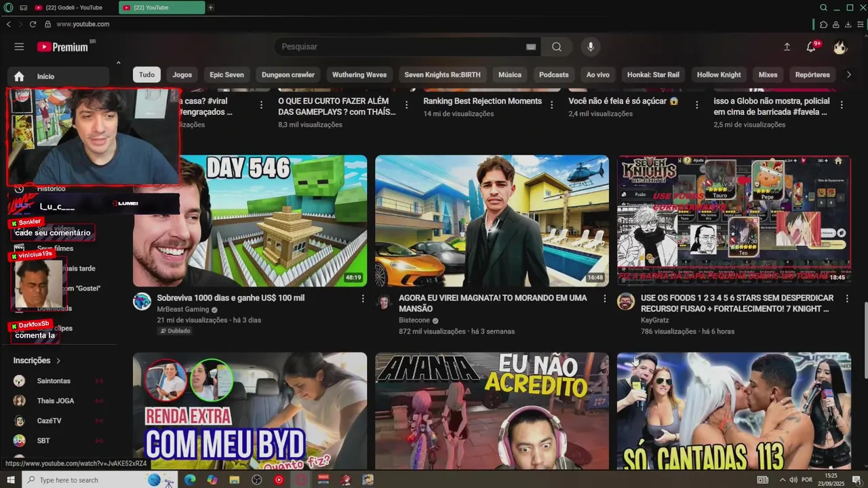Go back with browser back arrow
868x488 pixels.
[8, 24]
